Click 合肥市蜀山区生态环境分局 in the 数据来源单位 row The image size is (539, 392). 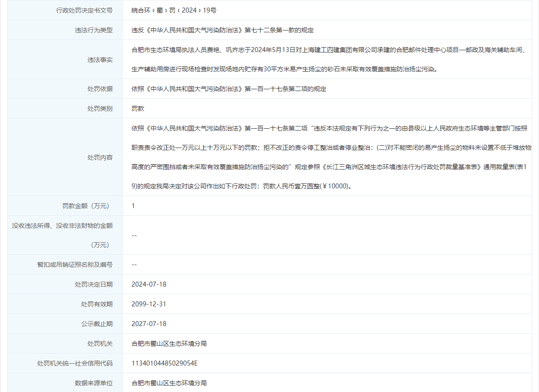pyautogui.click(x=169, y=383)
